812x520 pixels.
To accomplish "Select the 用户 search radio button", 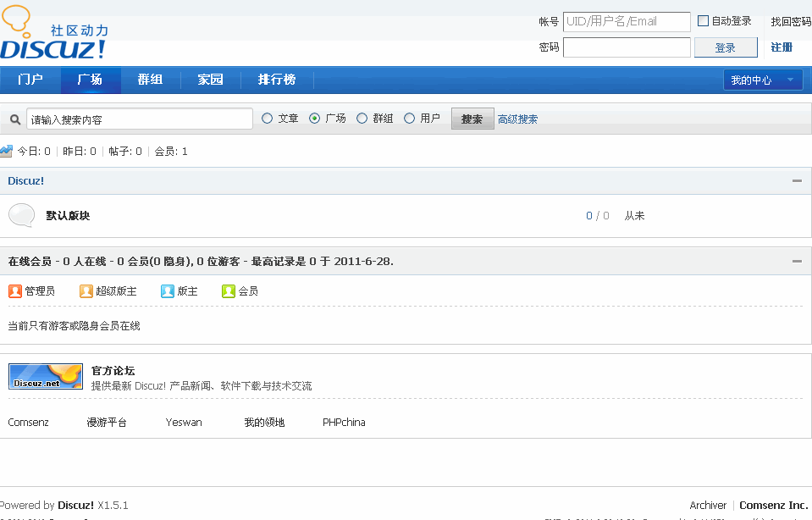I will [x=409, y=119].
